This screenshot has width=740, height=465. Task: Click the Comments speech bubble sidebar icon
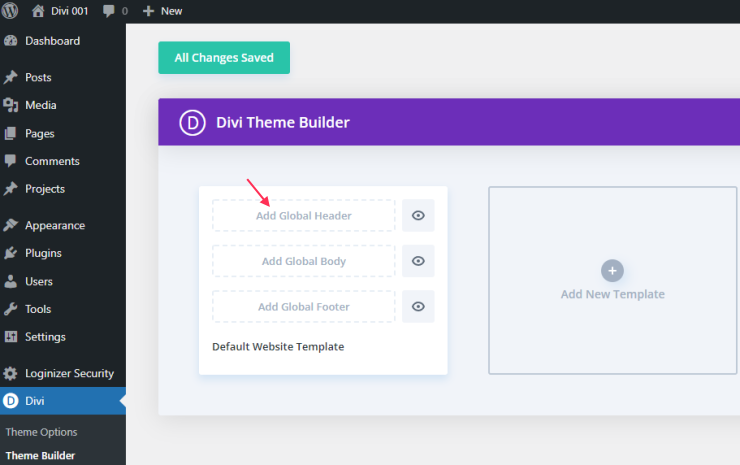click(10, 161)
